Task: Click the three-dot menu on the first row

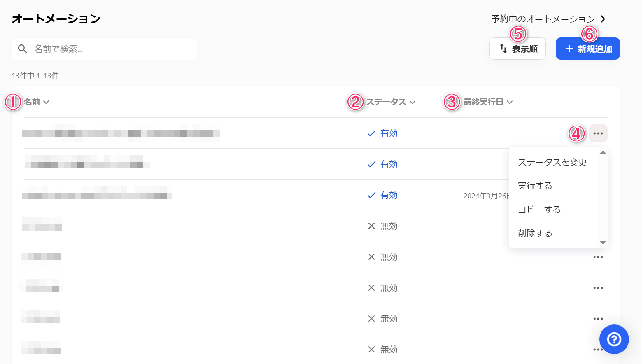Action: (598, 133)
